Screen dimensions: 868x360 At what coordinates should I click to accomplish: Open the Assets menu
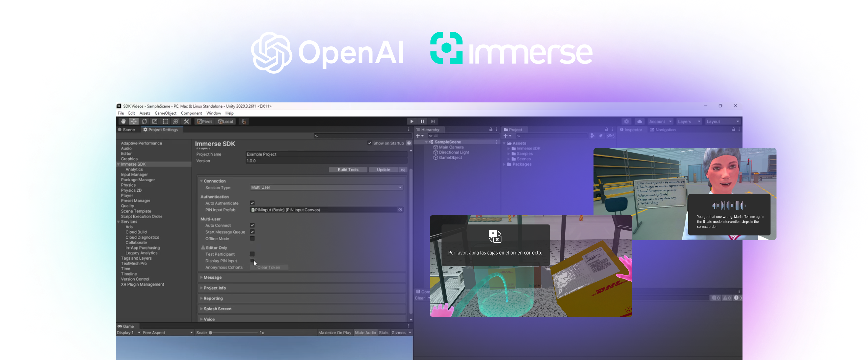point(145,113)
